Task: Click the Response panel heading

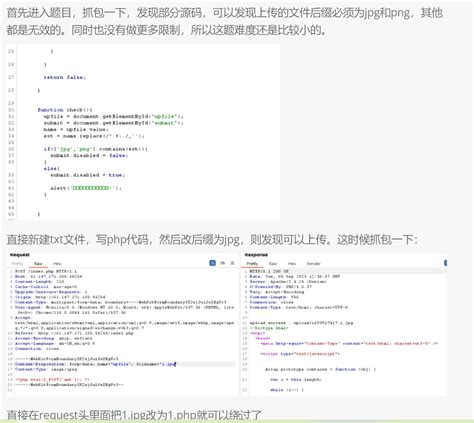Action: [x=256, y=255]
